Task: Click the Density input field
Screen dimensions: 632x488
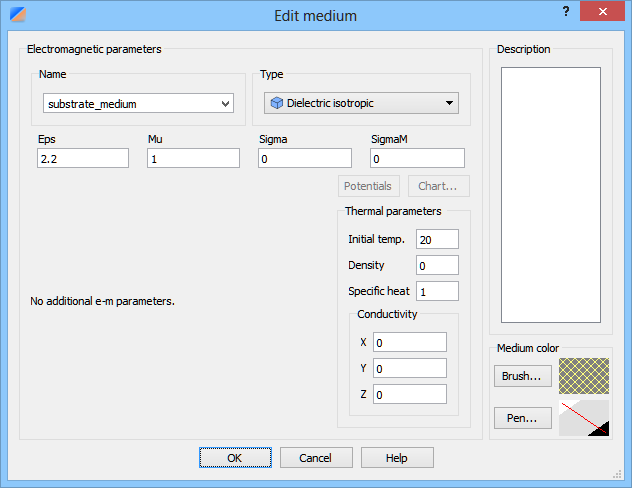Action: click(x=437, y=265)
